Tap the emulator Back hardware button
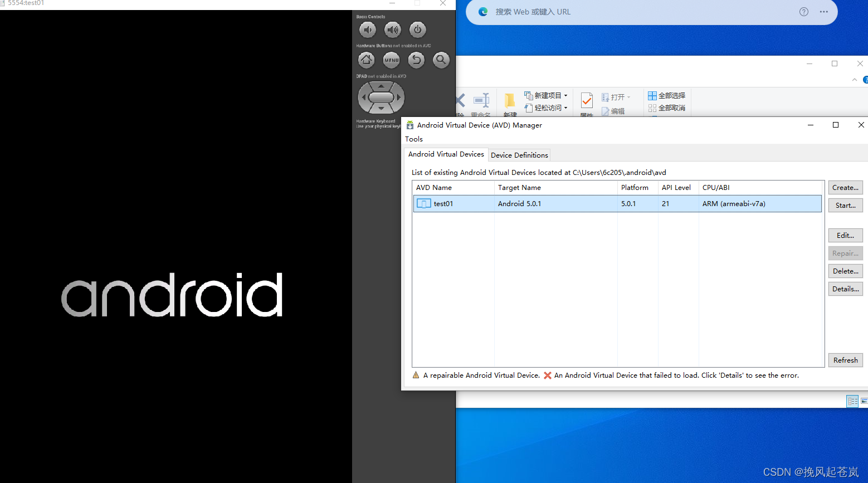Image resolution: width=868 pixels, height=483 pixels. (x=416, y=60)
